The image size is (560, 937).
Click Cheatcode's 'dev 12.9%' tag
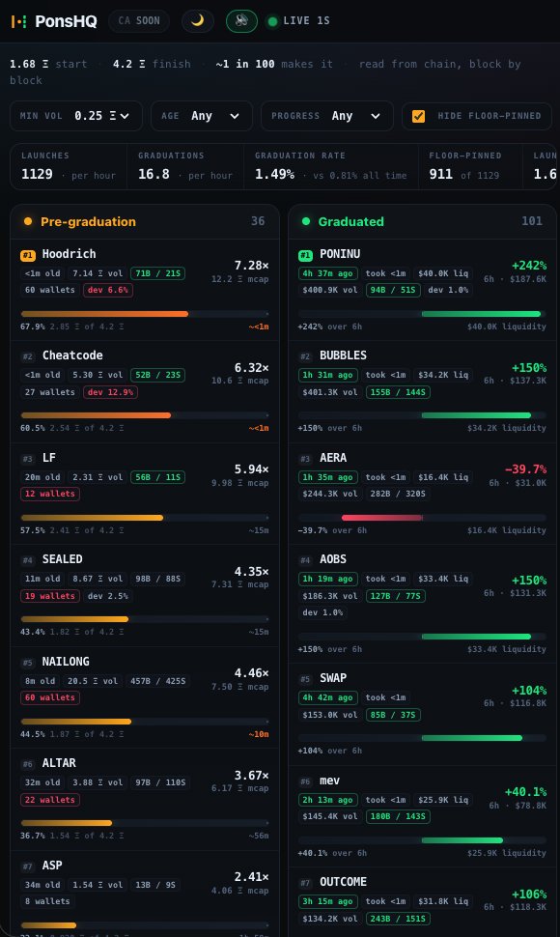[110, 392]
